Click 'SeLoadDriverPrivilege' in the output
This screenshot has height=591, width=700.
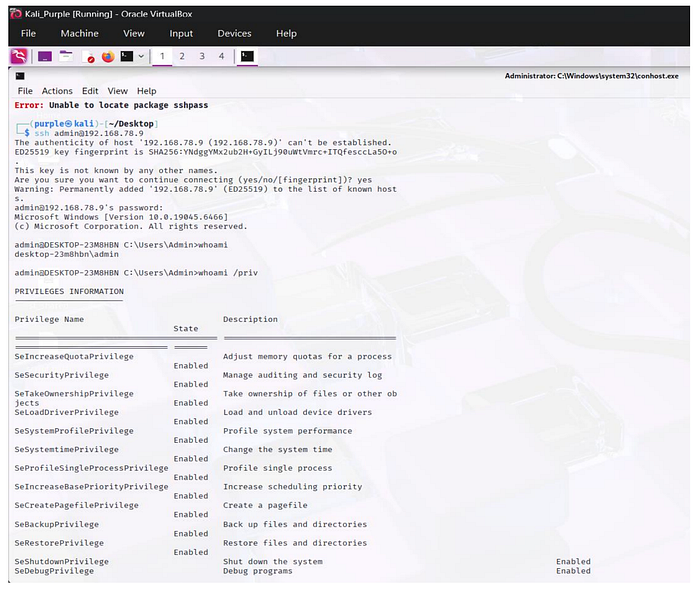tap(67, 412)
